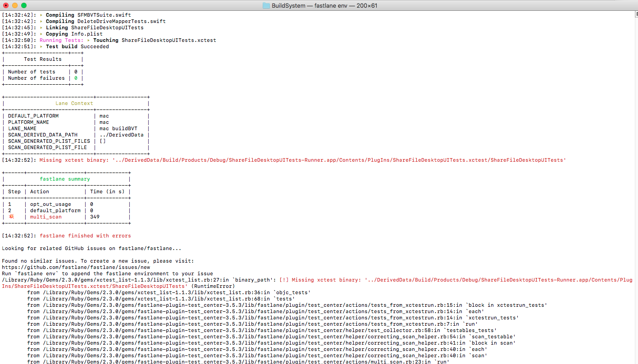The height and width of the screenshot is (364, 638).
Task: Click the 'Compiling SFMBVTSuite.swift' line
Action: pos(67,15)
